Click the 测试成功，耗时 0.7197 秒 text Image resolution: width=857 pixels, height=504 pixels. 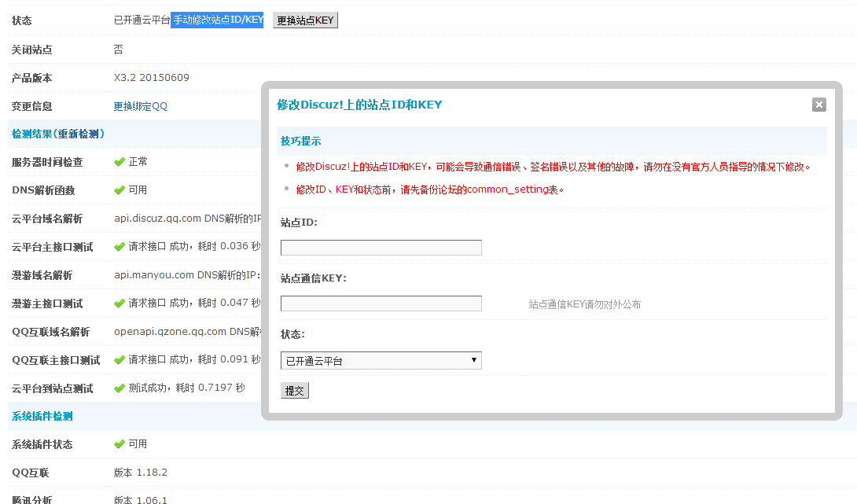[x=186, y=388]
